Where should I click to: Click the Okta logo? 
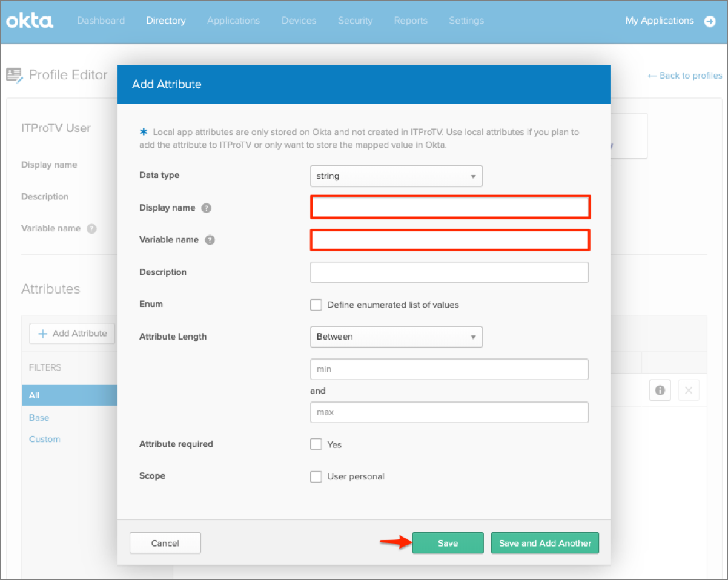coord(30,21)
